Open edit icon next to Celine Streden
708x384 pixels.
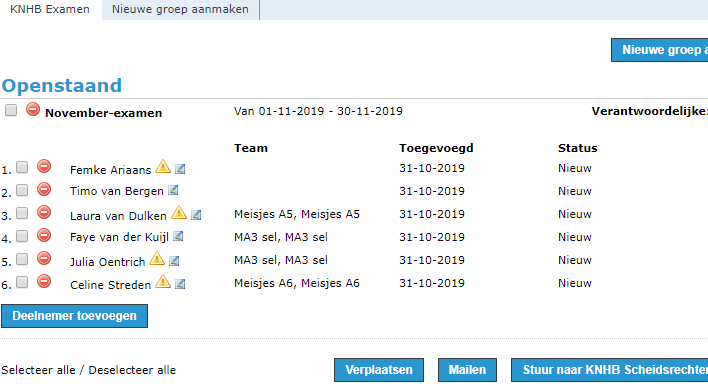[180, 284]
